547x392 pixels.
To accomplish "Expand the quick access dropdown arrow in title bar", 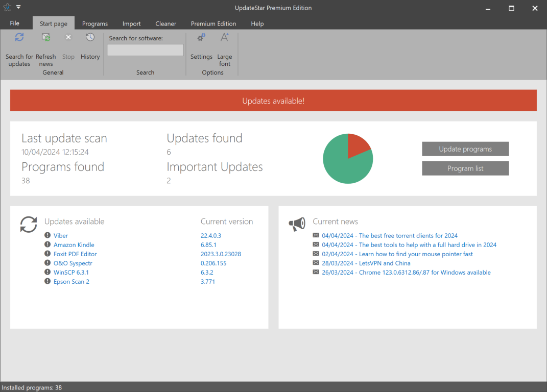I will [x=18, y=7].
